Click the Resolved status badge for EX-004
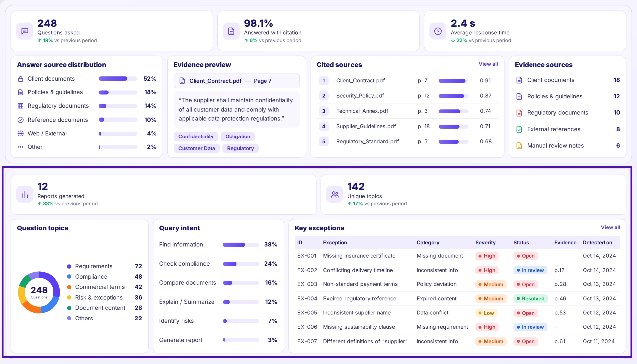 [531, 299]
